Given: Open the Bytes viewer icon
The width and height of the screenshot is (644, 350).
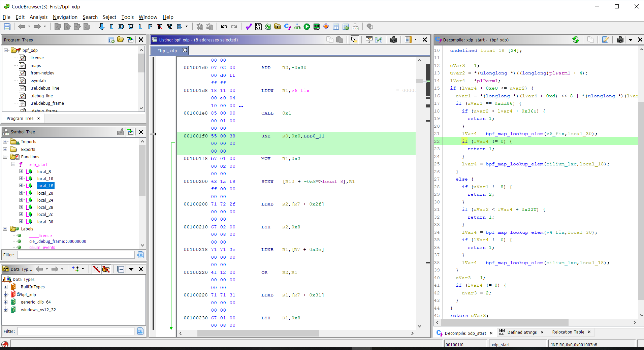Looking at the screenshot, I should pyautogui.click(x=258, y=27).
